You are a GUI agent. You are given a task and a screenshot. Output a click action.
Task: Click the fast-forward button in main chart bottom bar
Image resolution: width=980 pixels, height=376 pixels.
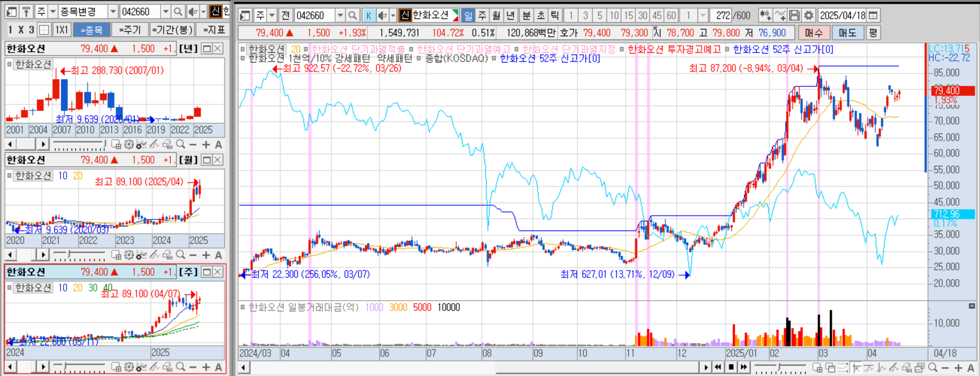744,367
